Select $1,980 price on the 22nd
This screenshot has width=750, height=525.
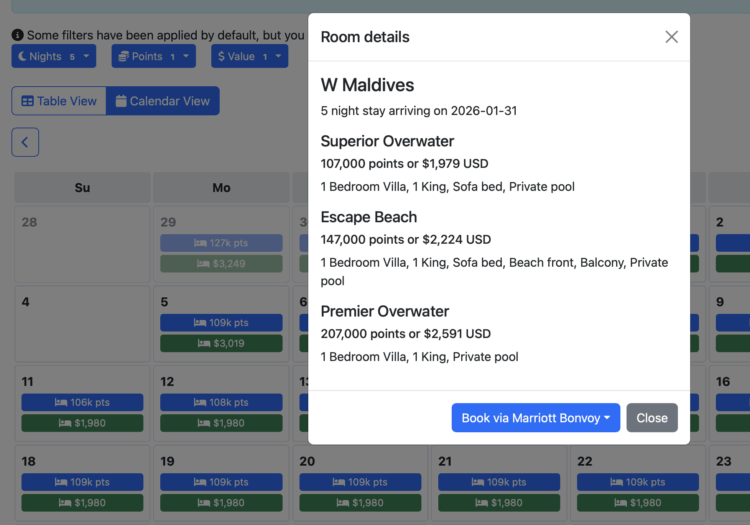639,503
